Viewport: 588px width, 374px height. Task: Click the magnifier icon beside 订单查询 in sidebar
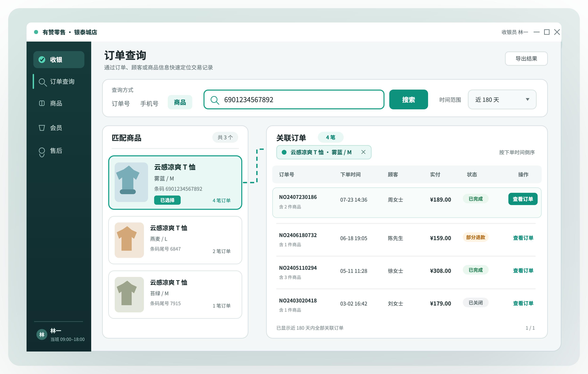click(43, 82)
